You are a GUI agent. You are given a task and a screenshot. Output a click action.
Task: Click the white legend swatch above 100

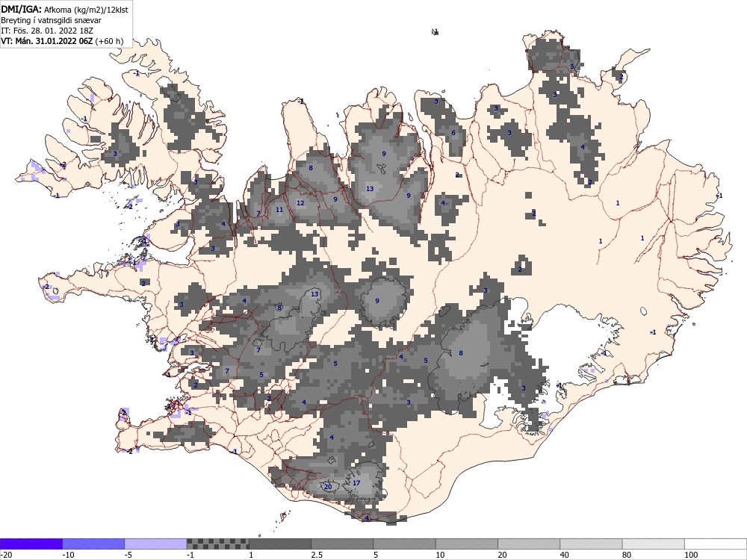click(x=716, y=544)
